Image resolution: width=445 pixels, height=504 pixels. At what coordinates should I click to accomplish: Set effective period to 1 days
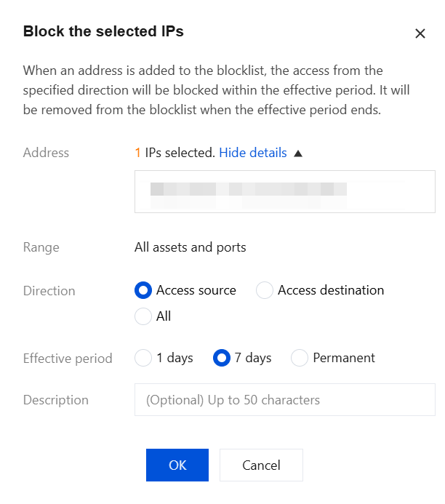(143, 358)
